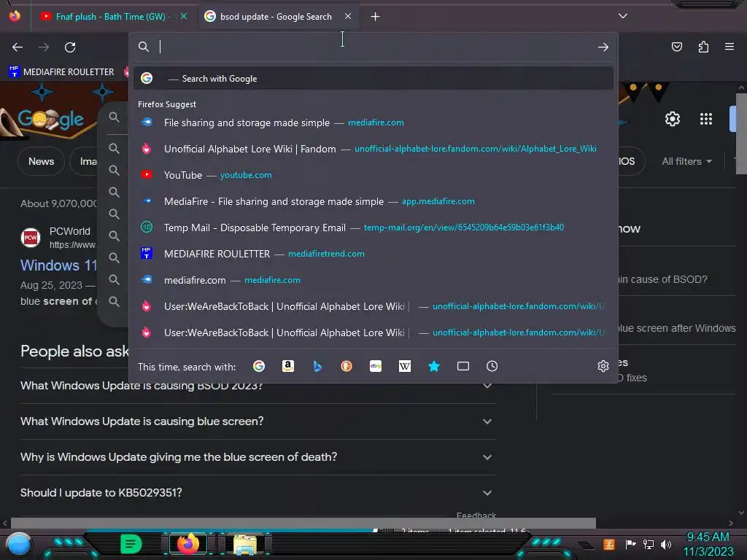Image resolution: width=747 pixels, height=560 pixels.
Task: Click the Firefox taskbar icon
Action: point(187,544)
